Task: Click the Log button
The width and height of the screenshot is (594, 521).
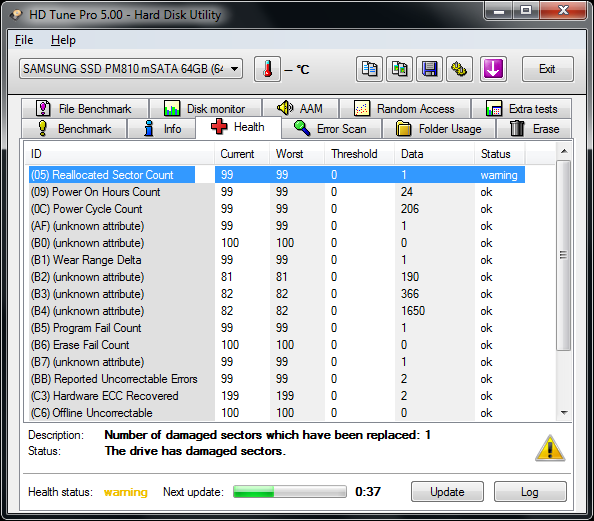Action: [x=530, y=491]
